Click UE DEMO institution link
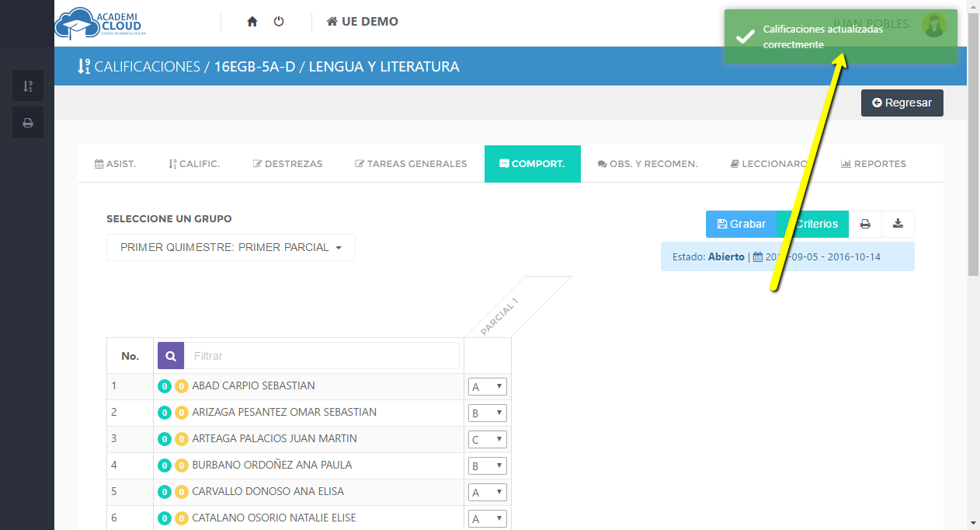Viewport: 980px width, 530px height. [x=362, y=22]
